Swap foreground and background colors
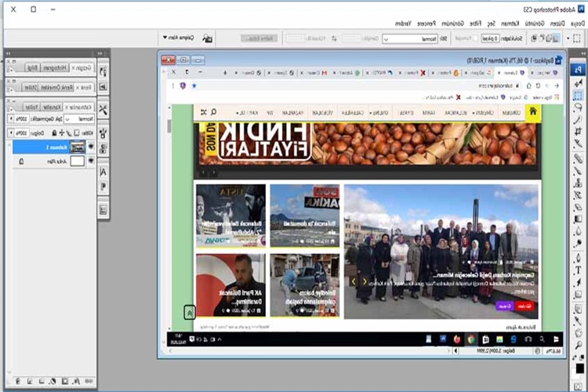Image resolution: width=588 pixels, height=392 pixels. [575, 358]
